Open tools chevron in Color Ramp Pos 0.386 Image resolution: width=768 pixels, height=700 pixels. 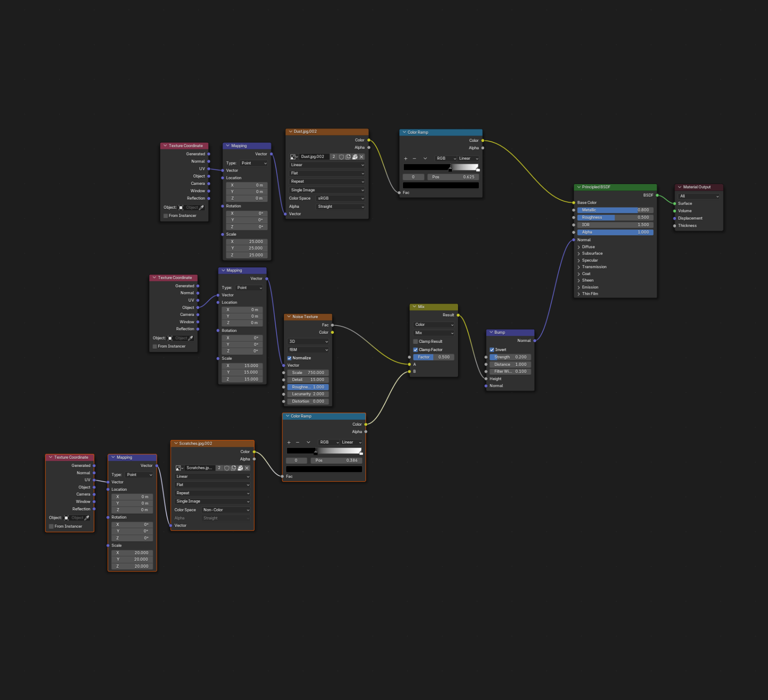[x=309, y=442]
